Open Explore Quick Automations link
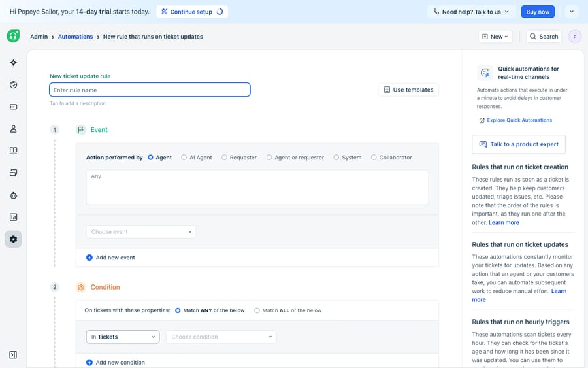The width and height of the screenshot is (588, 368). click(x=519, y=120)
